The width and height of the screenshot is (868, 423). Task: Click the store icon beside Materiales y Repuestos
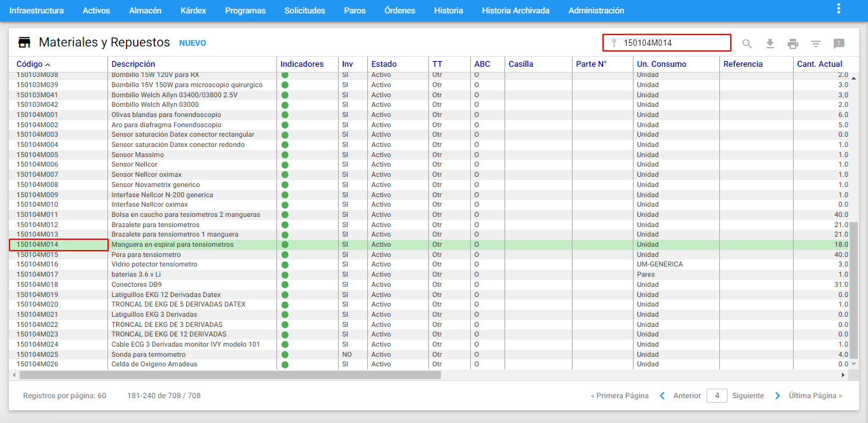point(24,43)
